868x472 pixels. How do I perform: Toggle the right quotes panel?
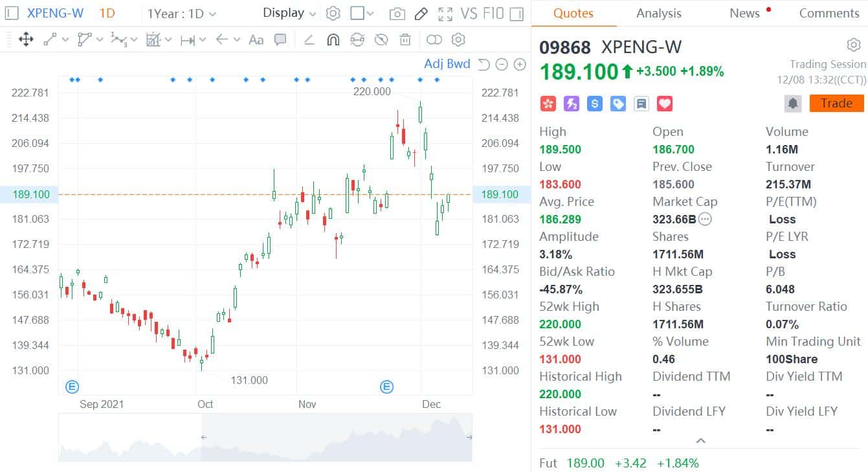(x=517, y=14)
